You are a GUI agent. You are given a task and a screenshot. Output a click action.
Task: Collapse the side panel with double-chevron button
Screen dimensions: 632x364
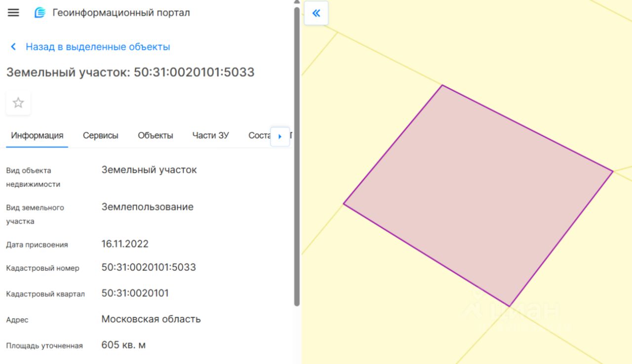(316, 13)
